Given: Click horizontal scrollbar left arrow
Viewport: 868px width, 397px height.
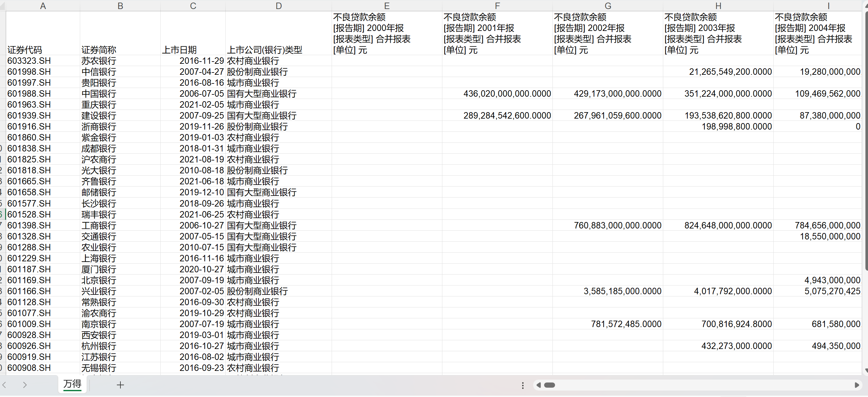Looking at the screenshot, I should point(538,385).
